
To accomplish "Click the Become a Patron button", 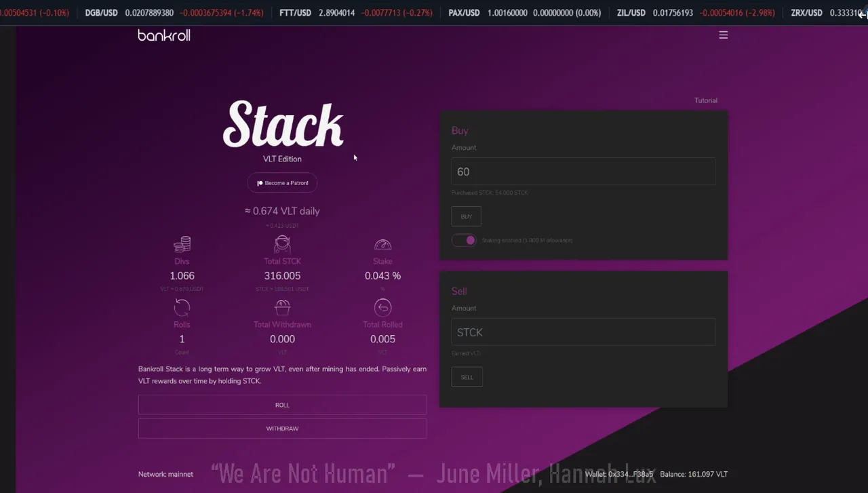I will (x=282, y=183).
